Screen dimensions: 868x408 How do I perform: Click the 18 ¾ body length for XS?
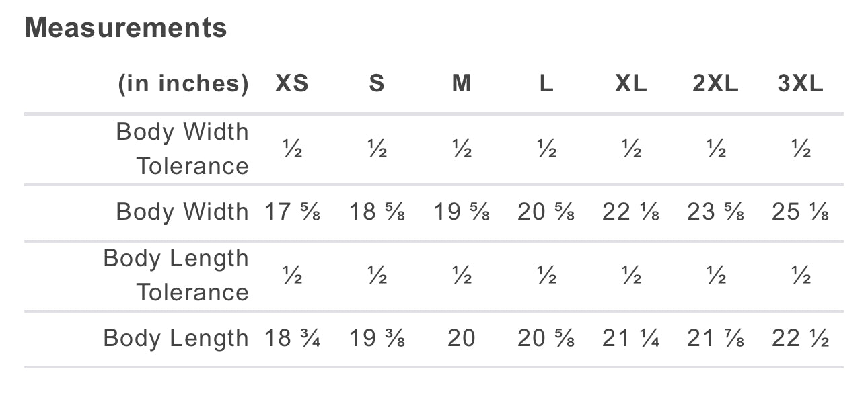(x=292, y=339)
